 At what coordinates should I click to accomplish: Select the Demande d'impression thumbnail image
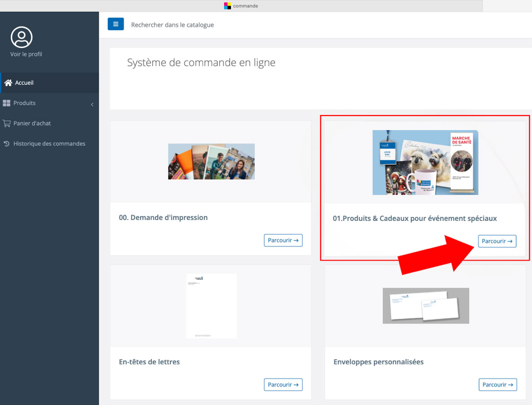click(x=211, y=162)
